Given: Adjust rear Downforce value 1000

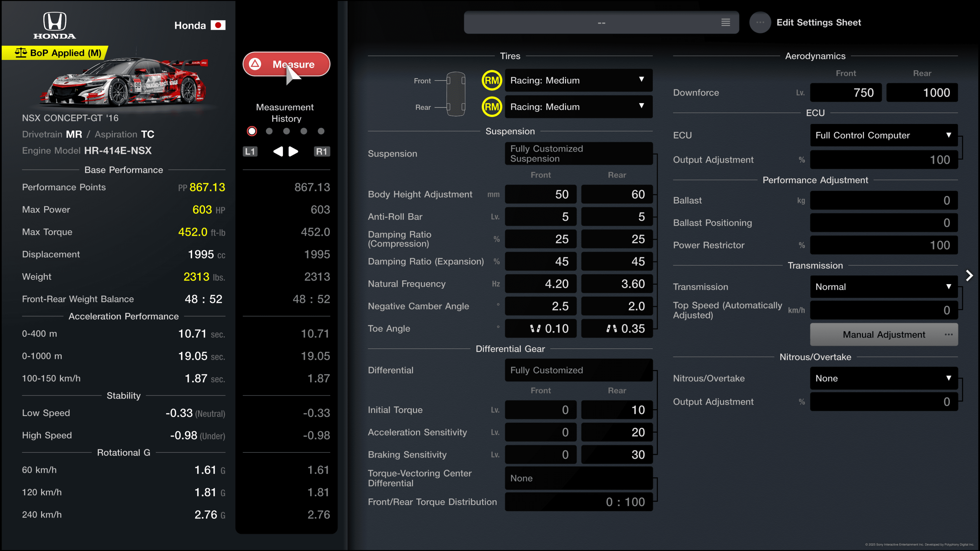Looking at the screenshot, I should click(922, 92).
